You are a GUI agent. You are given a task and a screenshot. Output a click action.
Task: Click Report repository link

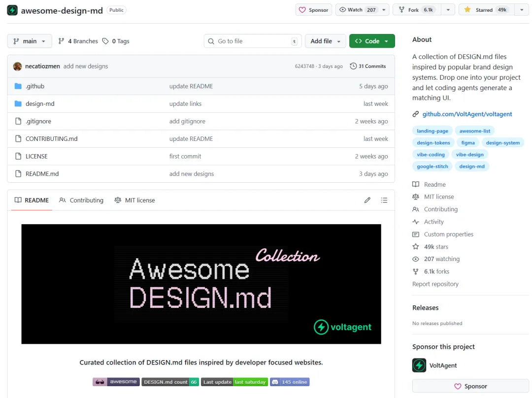coord(435,284)
